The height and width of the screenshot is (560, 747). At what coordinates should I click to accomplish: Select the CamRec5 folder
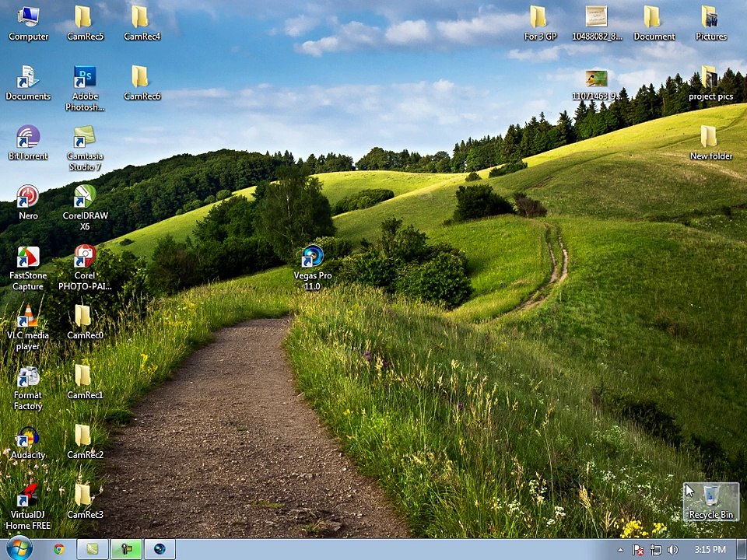(85, 24)
